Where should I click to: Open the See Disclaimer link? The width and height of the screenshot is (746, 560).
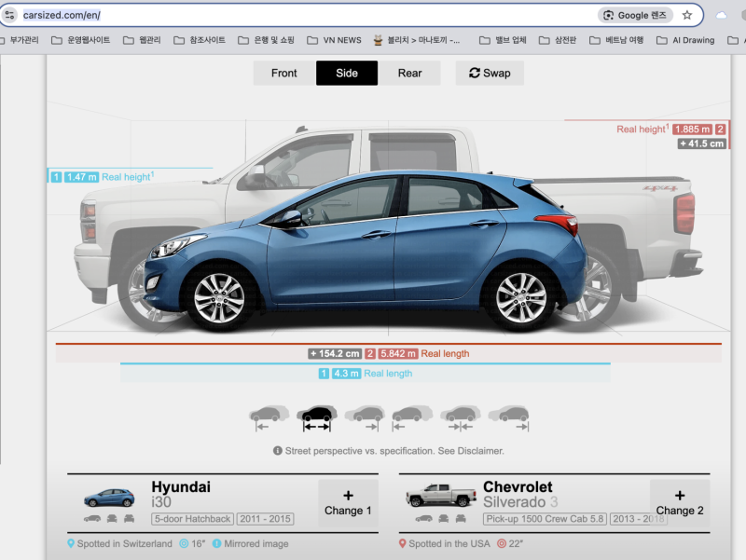tap(471, 451)
